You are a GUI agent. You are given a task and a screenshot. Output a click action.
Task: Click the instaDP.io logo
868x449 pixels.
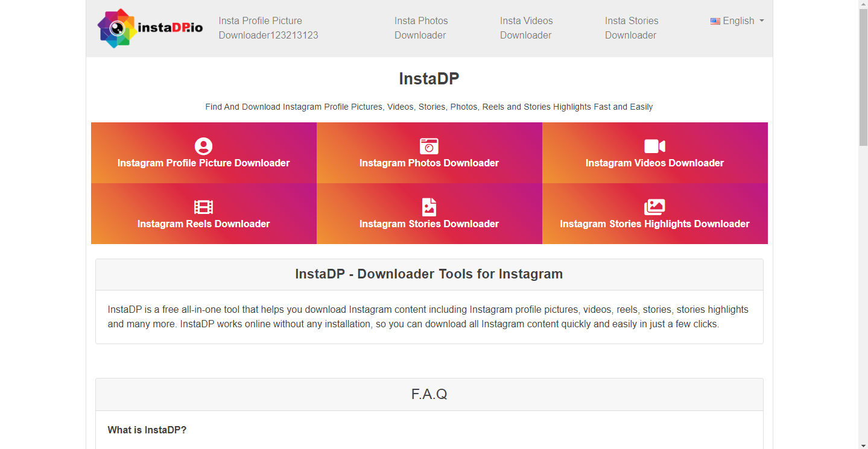(x=150, y=28)
